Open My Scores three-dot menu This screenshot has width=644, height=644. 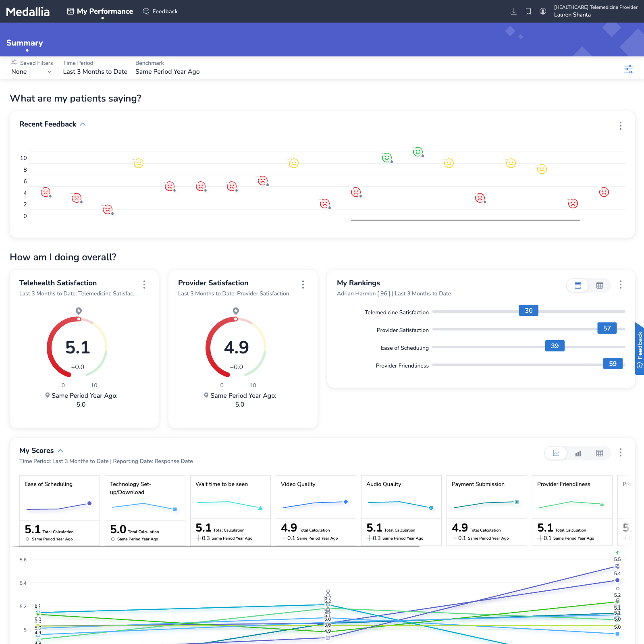(x=620, y=453)
